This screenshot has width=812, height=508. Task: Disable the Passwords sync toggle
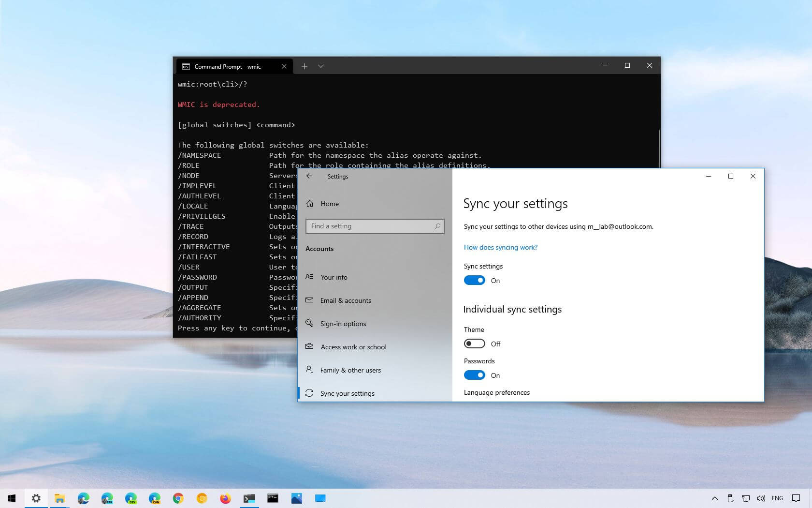(474, 375)
